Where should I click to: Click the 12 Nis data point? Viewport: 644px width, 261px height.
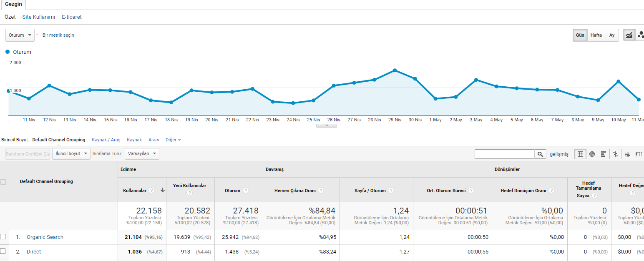[49, 85]
